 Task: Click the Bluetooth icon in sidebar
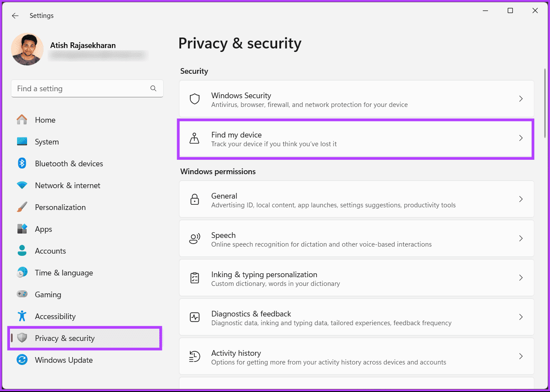coord(22,163)
